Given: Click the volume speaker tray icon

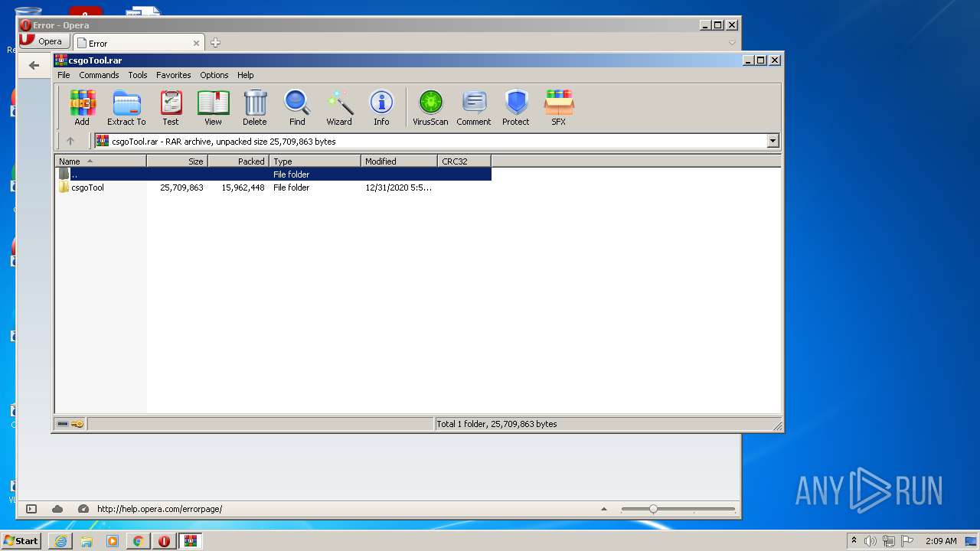Looking at the screenshot, I should (x=871, y=541).
